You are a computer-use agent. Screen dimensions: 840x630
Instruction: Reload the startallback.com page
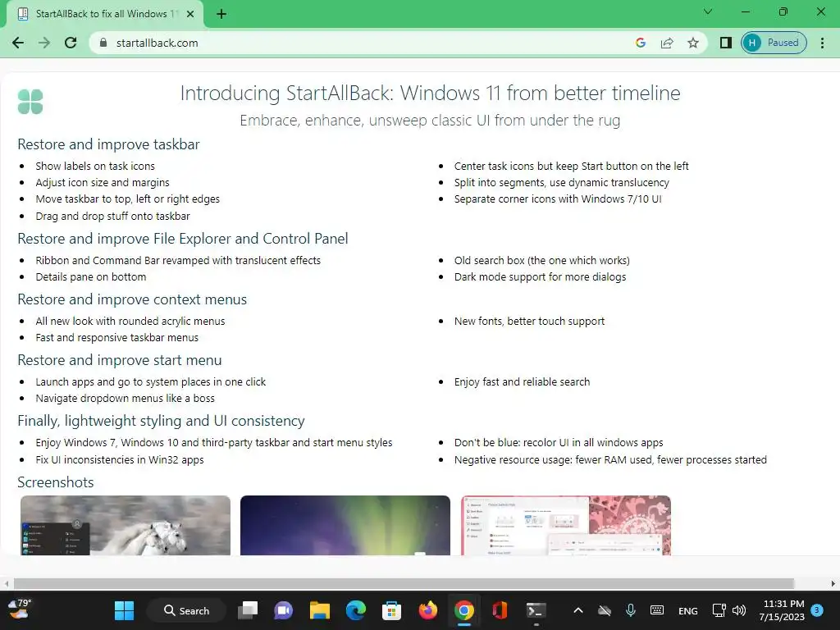tap(71, 43)
